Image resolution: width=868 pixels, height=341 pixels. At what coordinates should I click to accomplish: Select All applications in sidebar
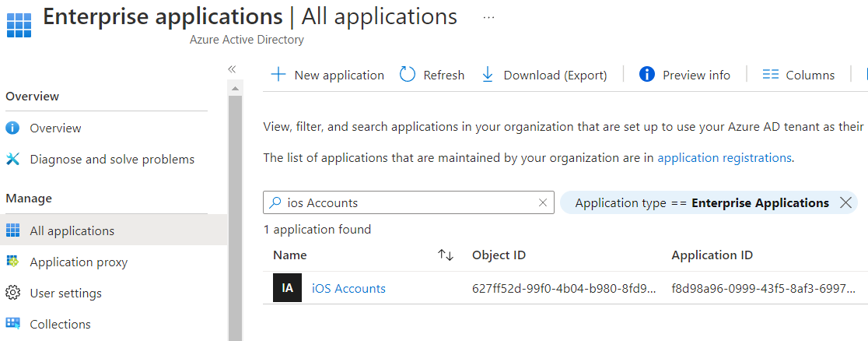tap(114, 230)
